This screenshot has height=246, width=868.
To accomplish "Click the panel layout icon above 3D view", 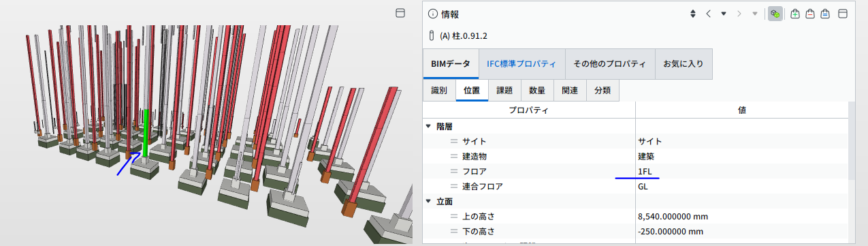I will 400,13.
